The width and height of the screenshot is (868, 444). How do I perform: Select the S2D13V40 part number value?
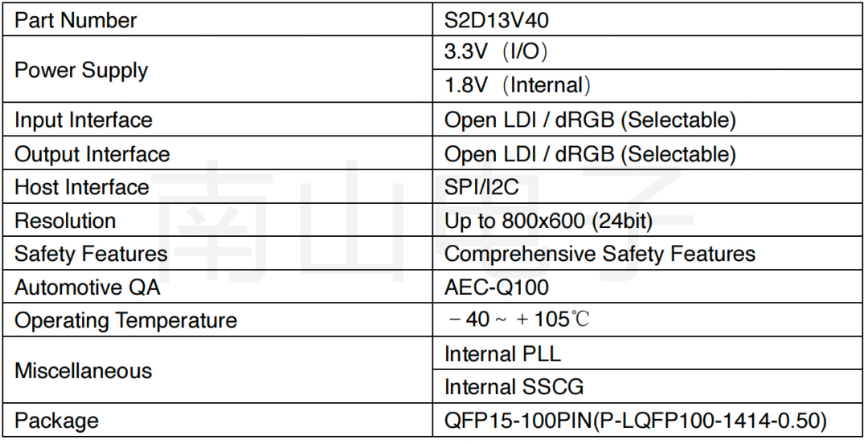point(497,21)
